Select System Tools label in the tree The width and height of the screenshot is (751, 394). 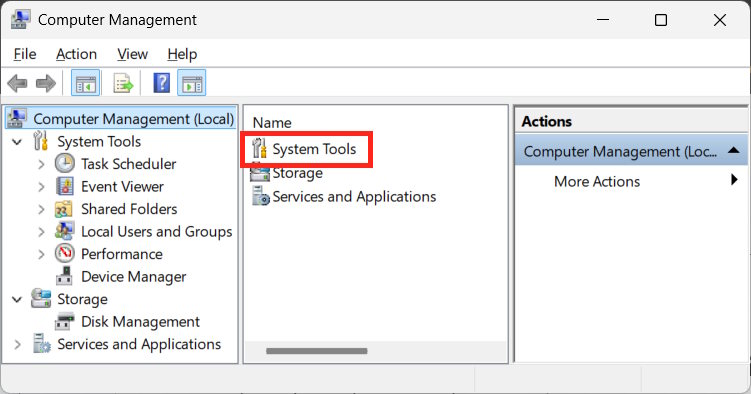point(99,141)
